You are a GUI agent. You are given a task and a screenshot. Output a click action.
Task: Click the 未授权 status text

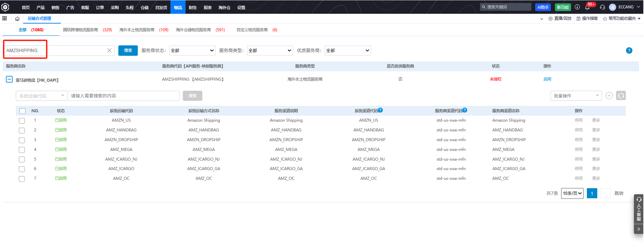pyautogui.click(x=495, y=79)
